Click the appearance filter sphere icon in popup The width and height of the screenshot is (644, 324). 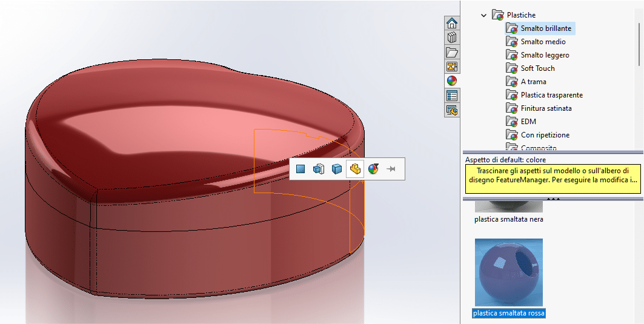coord(373,169)
